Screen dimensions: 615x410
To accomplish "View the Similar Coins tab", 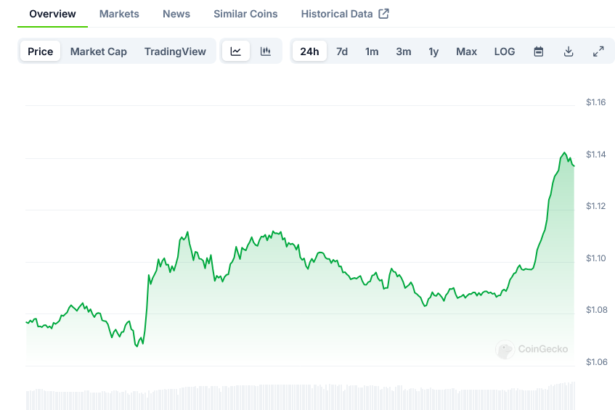I will 246,14.
